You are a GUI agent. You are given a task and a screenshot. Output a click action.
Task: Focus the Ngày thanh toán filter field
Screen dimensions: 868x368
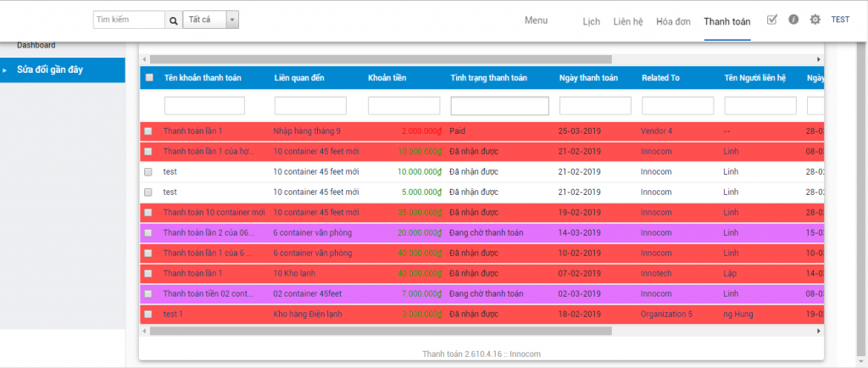595,106
